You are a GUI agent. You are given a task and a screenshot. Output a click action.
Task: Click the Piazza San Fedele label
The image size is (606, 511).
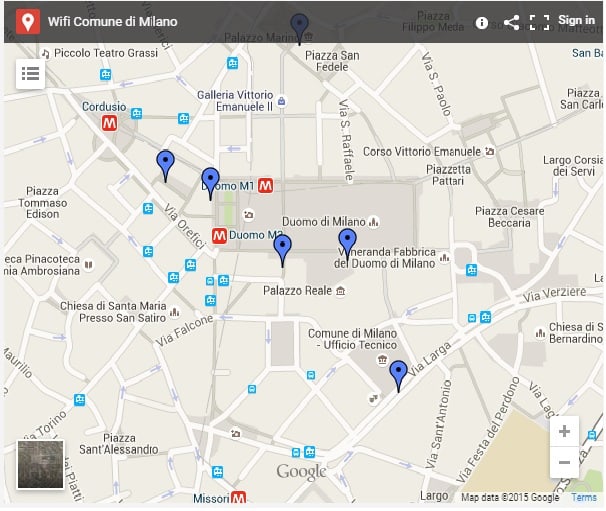[x=332, y=61]
